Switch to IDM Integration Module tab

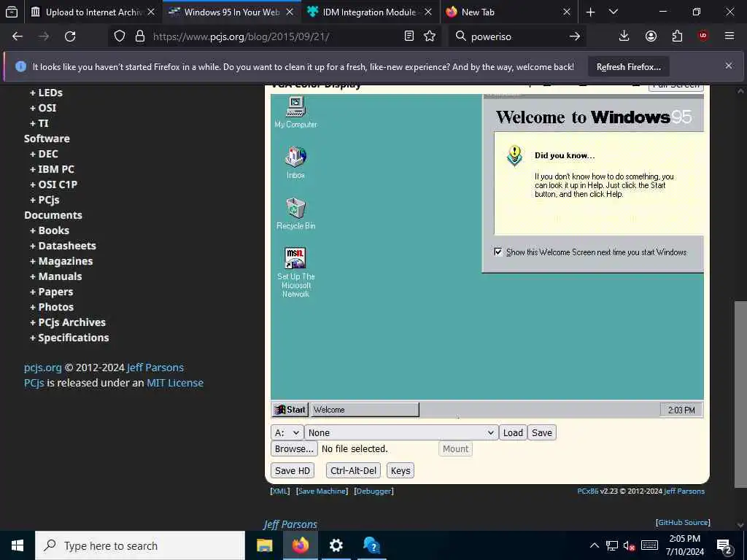coord(370,12)
